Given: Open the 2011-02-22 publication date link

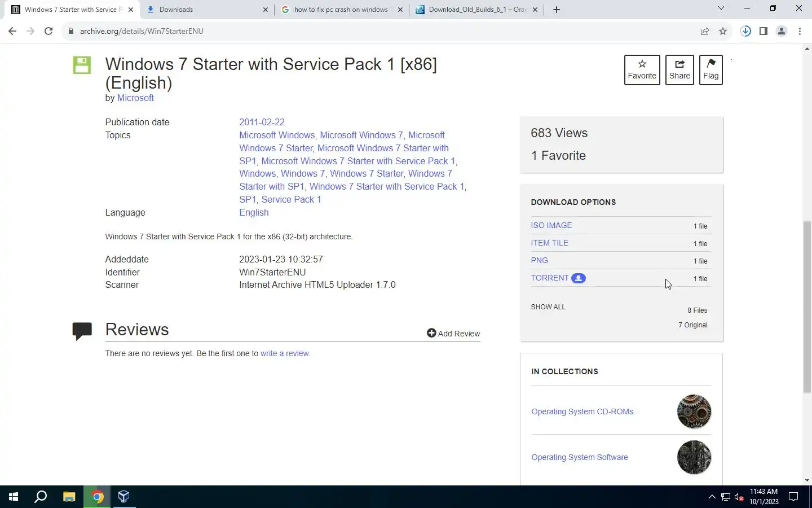Looking at the screenshot, I should pyautogui.click(x=262, y=122).
